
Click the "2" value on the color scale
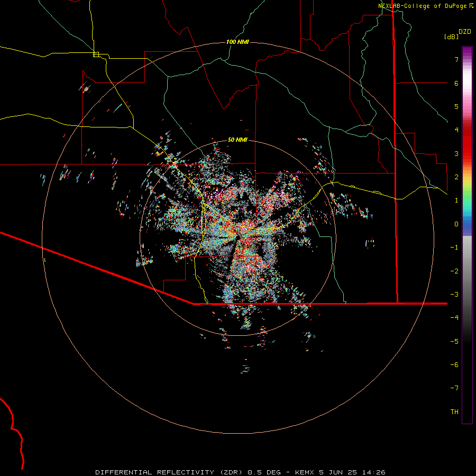(x=456, y=177)
